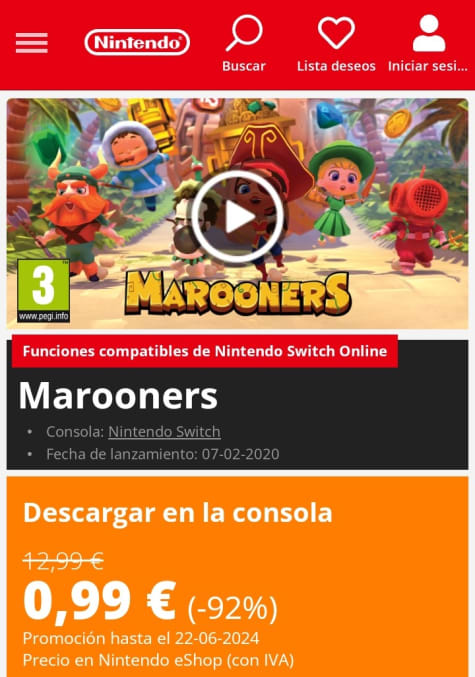Click the Nintendo logo
475x677 pixels.
pyautogui.click(x=137, y=42)
